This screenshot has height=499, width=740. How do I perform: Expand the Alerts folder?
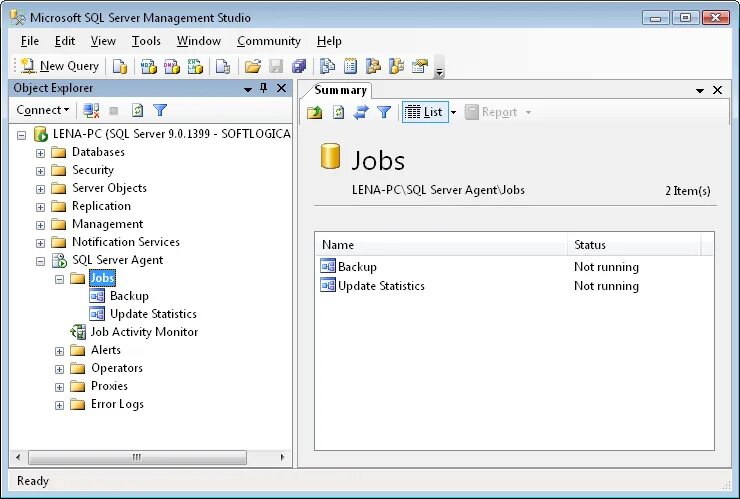point(59,351)
